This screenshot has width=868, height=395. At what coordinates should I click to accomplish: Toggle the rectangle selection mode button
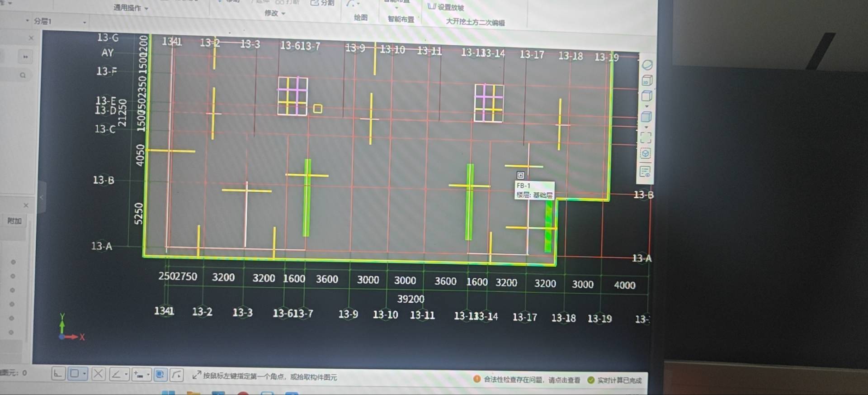coord(75,374)
